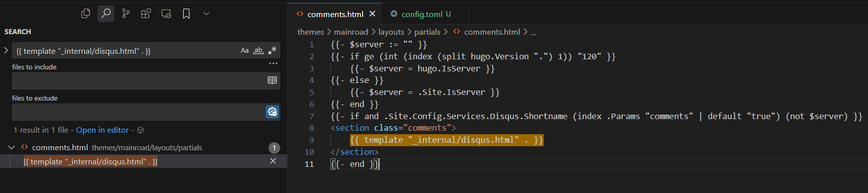This screenshot has height=193, width=868.
Task: Open the Source Control view
Action: pyautogui.click(x=126, y=14)
